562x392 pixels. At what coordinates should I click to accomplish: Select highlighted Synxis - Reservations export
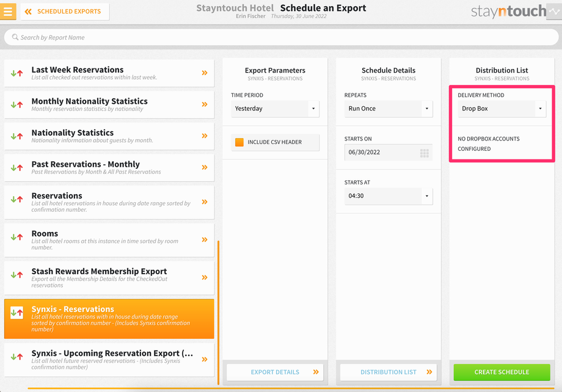click(x=109, y=319)
